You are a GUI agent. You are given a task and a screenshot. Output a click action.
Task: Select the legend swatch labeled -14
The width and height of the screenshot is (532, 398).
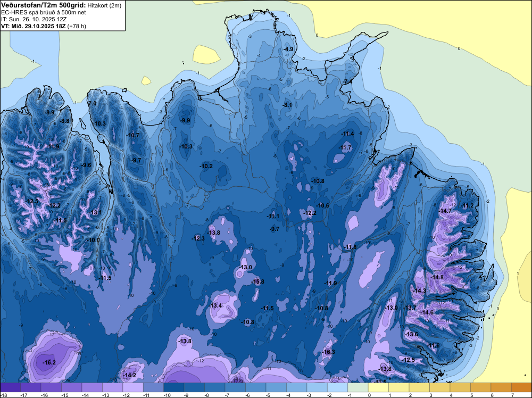tap(92, 387)
